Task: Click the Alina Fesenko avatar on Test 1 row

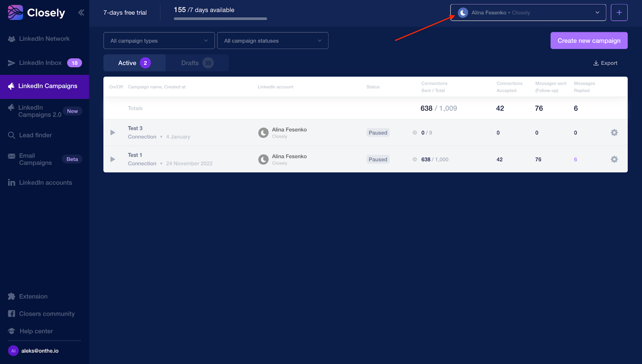Action: click(x=263, y=160)
